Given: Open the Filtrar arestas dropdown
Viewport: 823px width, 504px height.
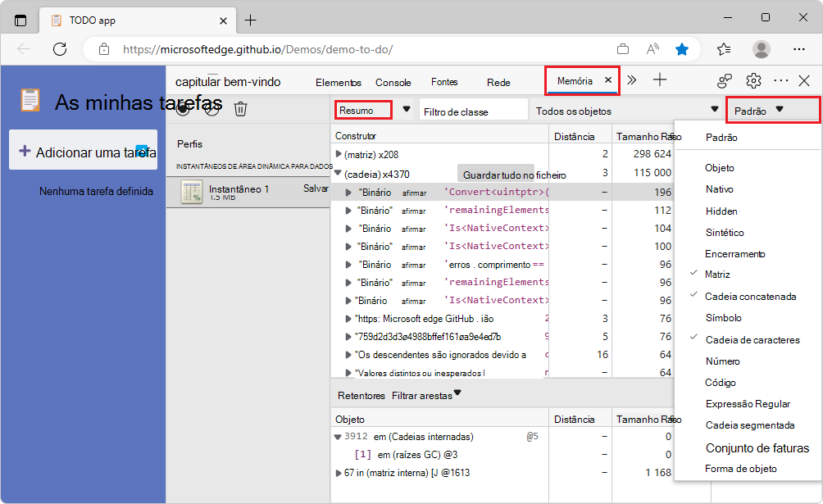Looking at the screenshot, I should click(426, 395).
